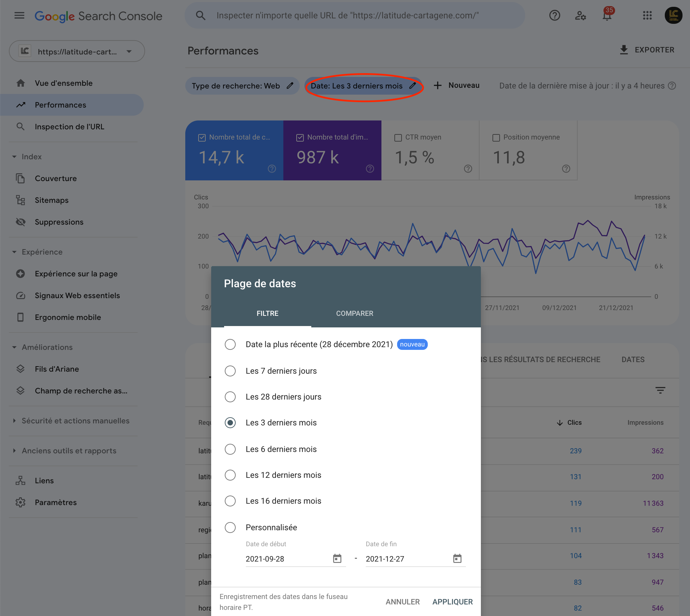Image resolution: width=690 pixels, height=616 pixels.
Task: Click the ANNULER button
Action: (x=403, y=602)
